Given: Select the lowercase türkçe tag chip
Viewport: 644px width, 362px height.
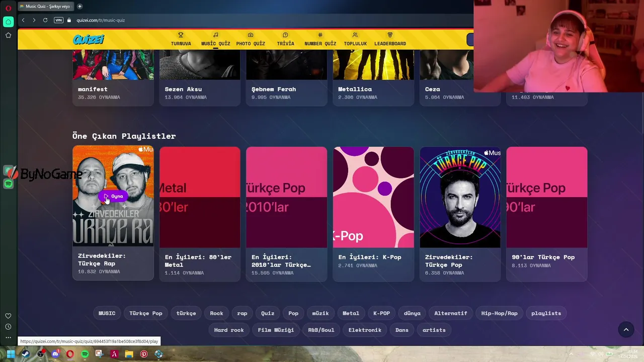Looking at the screenshot, I should pos(186,313).
